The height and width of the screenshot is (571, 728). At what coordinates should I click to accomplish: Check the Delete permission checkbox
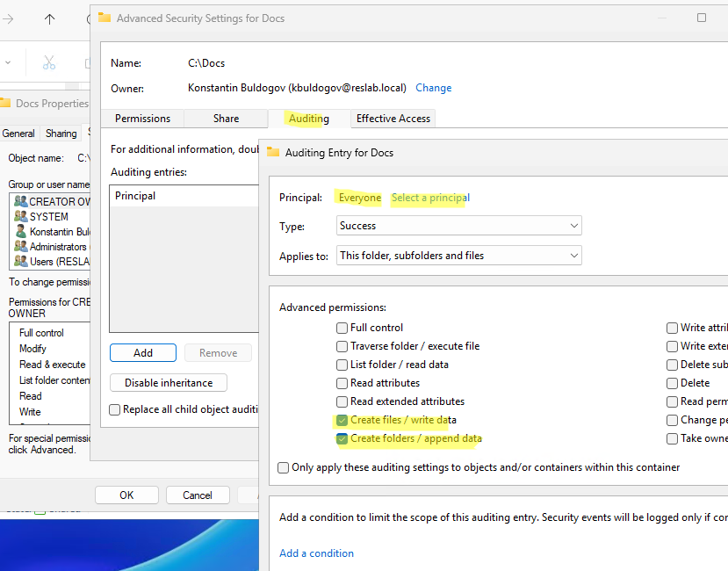coord(672,383)
